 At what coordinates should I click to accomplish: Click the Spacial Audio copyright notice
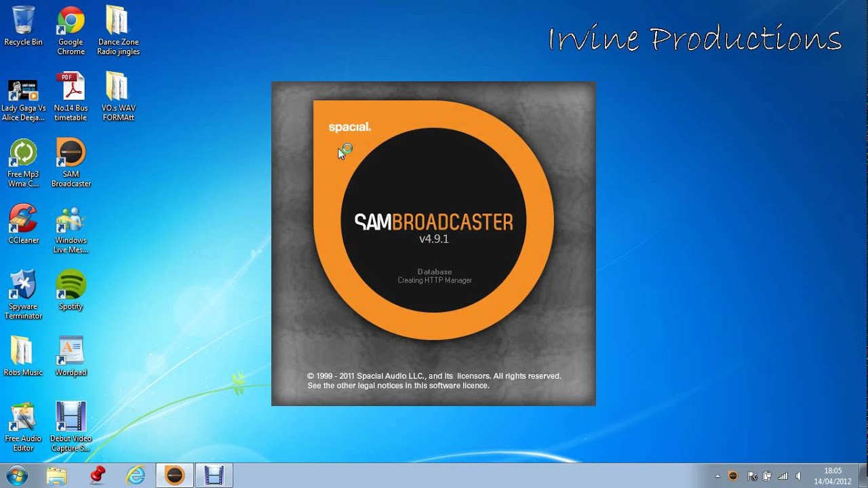(434, 380)
